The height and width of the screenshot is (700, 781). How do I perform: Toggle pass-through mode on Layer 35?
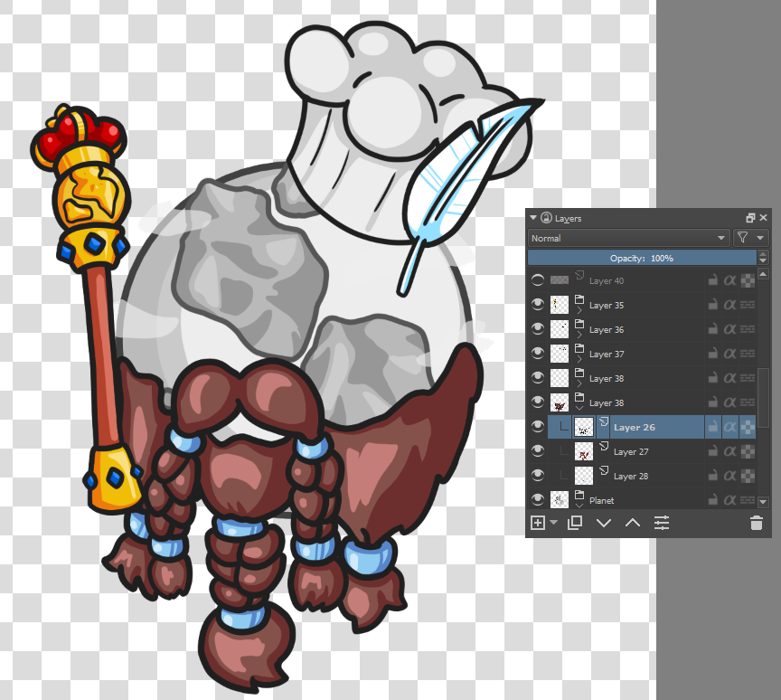click(748, 305)
